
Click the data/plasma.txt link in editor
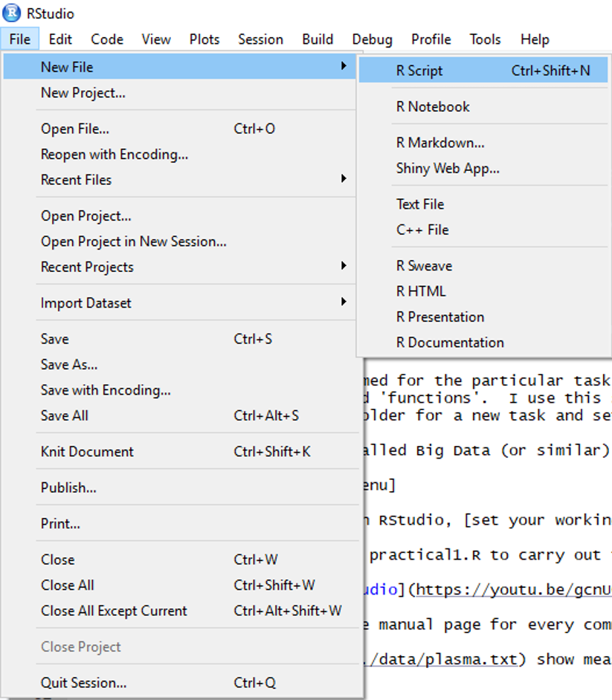tap(446, 660)
